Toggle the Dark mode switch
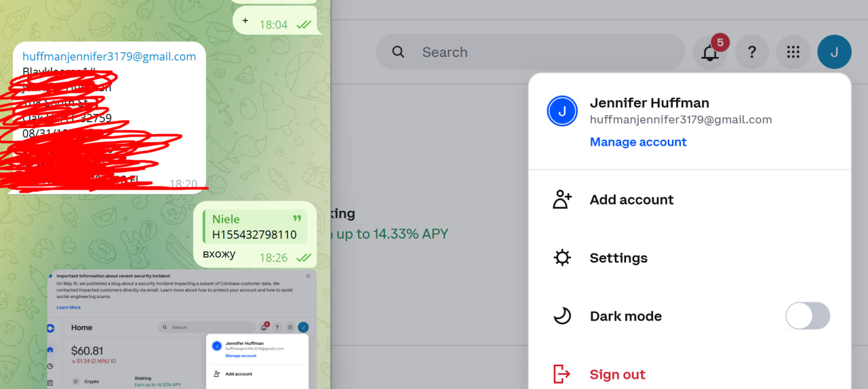This screenshot has width=868, height=389. (808, 316)
